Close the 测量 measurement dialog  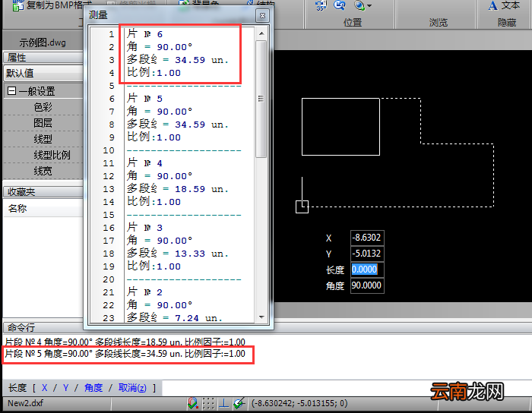(262, 16)
